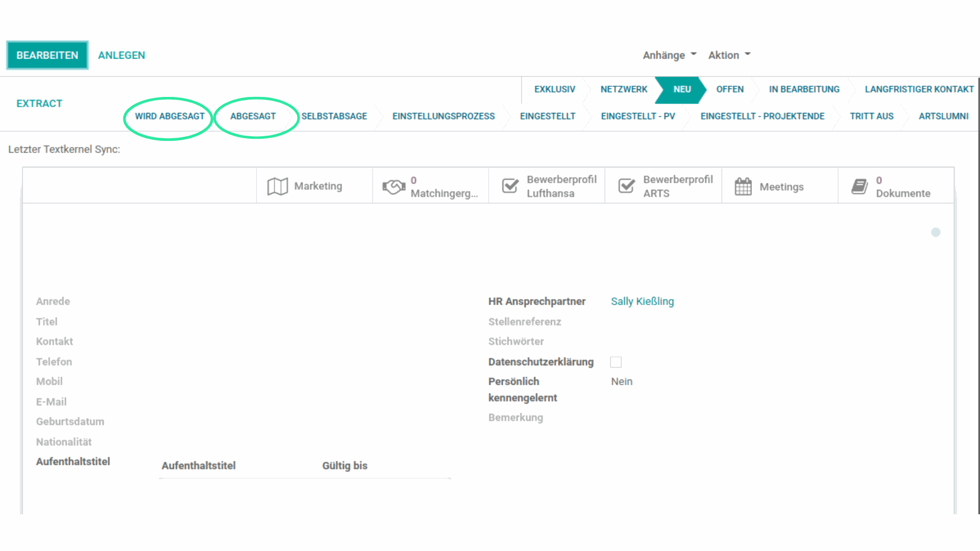Click the EXTRACT link

pos(39,104)
